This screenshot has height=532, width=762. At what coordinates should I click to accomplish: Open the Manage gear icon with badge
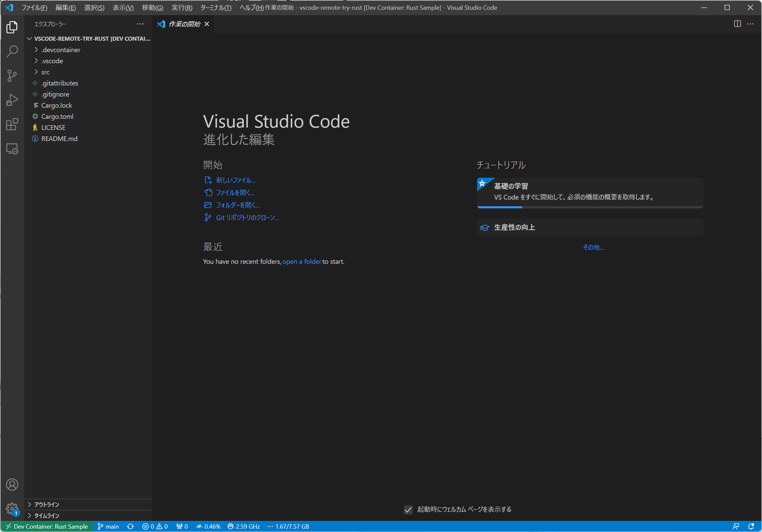pyautogui.click(x=12, y=509)
